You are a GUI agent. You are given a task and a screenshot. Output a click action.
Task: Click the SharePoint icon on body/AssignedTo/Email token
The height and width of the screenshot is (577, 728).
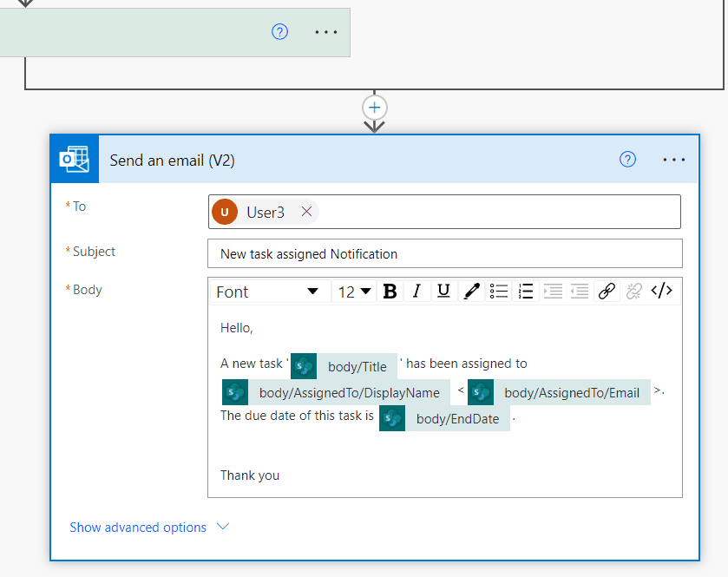pos(481,392)
